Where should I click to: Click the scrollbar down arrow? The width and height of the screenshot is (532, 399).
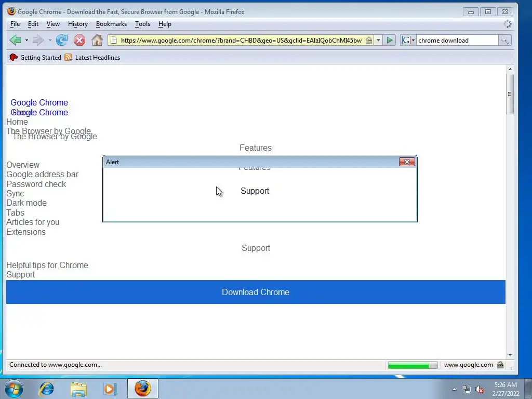coord(510,355)
